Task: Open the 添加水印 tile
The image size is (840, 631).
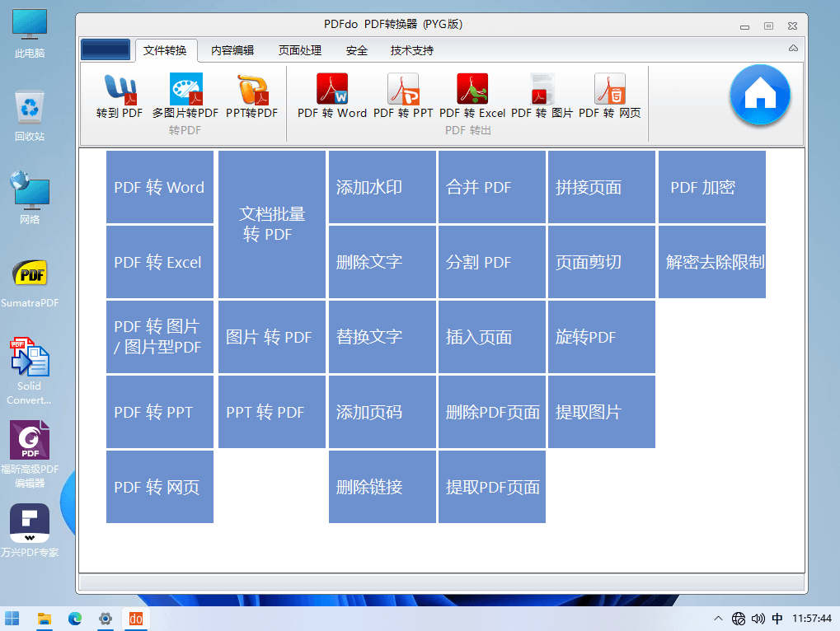Action: [x=382, y=187]
